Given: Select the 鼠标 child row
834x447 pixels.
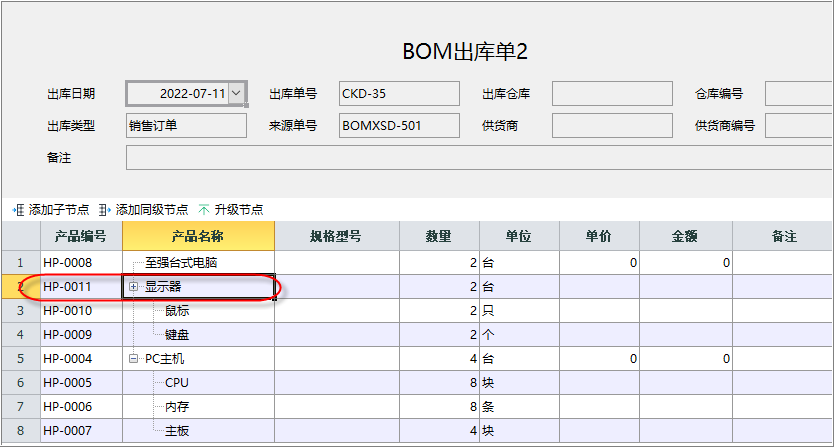Looking at the screenshot, I should 177,311.
